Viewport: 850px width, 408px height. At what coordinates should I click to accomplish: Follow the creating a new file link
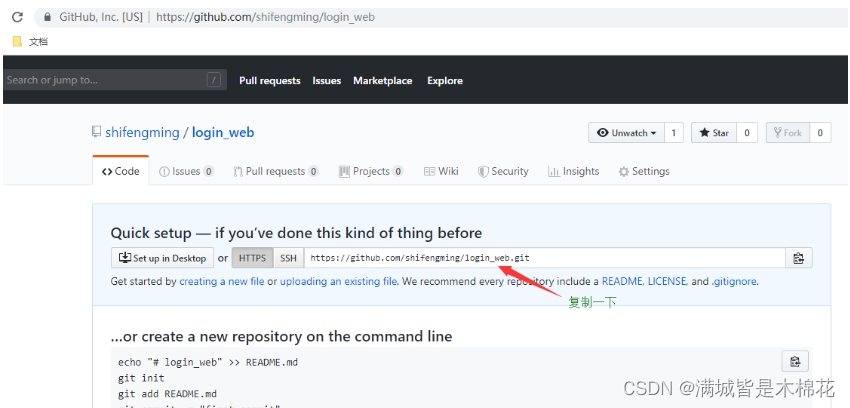pos(222,282)
